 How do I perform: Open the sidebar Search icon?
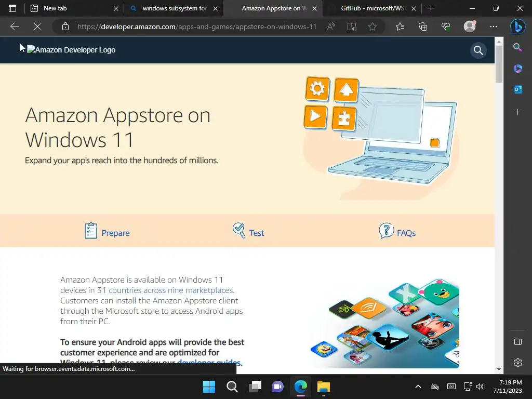(x=518, y=47)
